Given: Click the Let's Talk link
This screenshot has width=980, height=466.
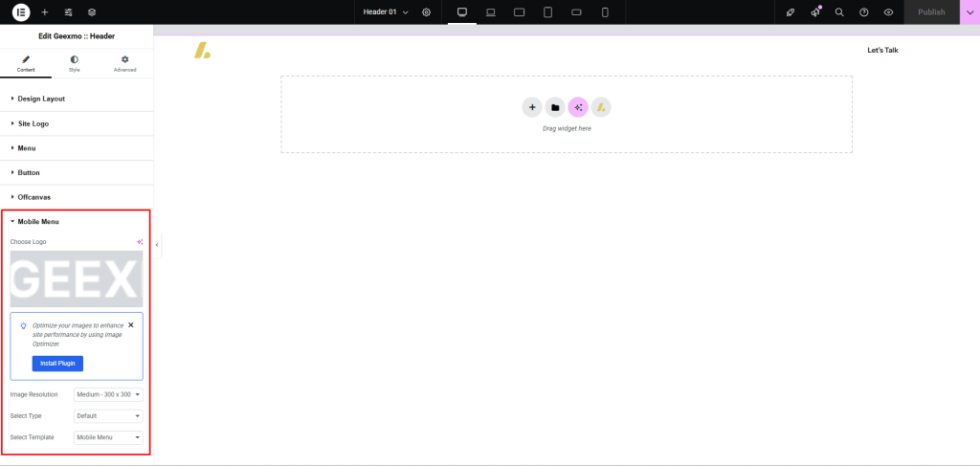Looking at the screenshot, I should (x=882, y=50).
